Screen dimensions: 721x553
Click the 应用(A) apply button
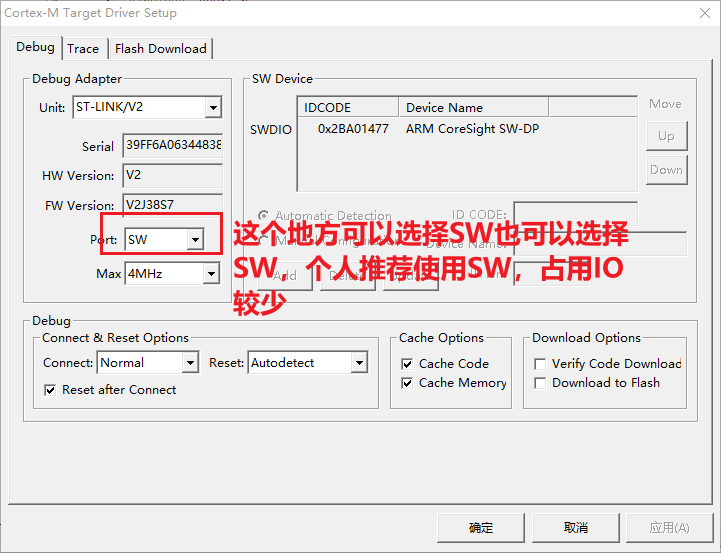[670, 528]
